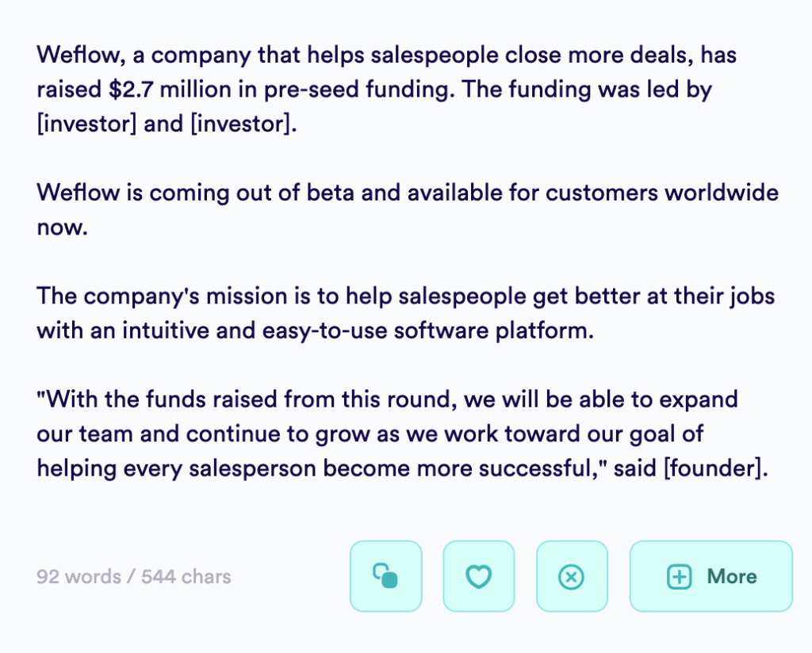The width and height of the screenshot is (812, 653).
Task: Copy the generated text with the copy icon
Action: click(386, 576)
